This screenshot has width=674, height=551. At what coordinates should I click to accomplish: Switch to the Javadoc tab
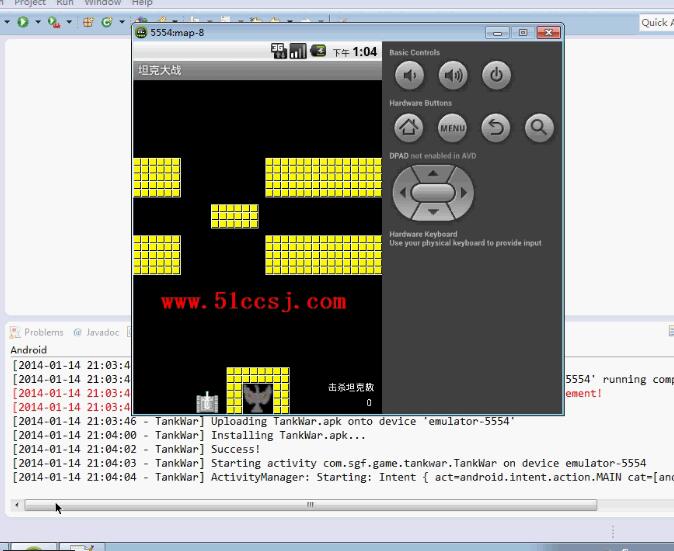point(96,332)
